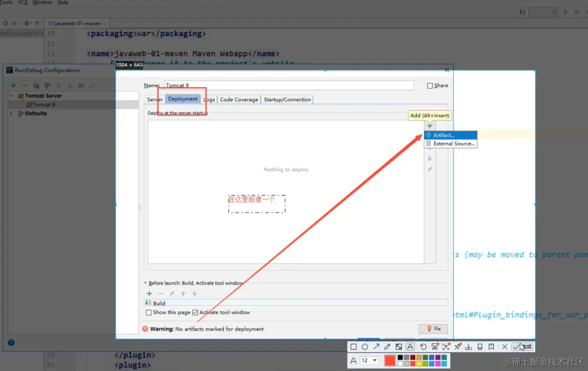Edit the selected Before launch task
The image size is (588, 371).
172,294
